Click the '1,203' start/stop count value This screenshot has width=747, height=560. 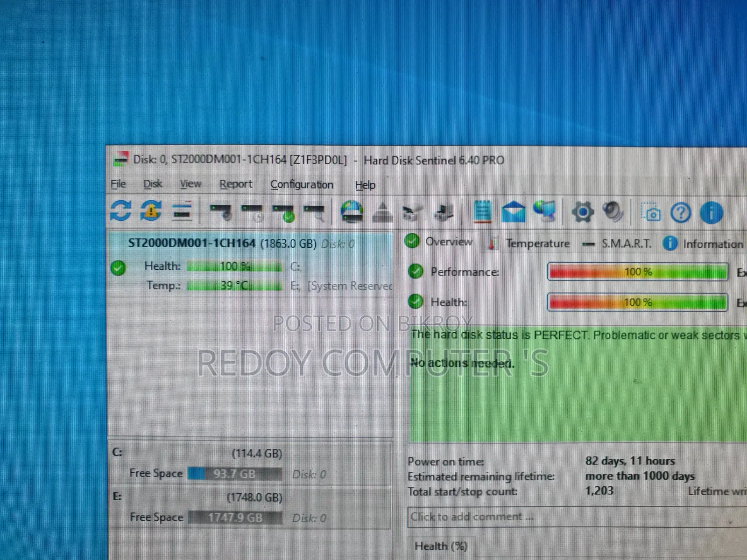(x=599, y=490)
